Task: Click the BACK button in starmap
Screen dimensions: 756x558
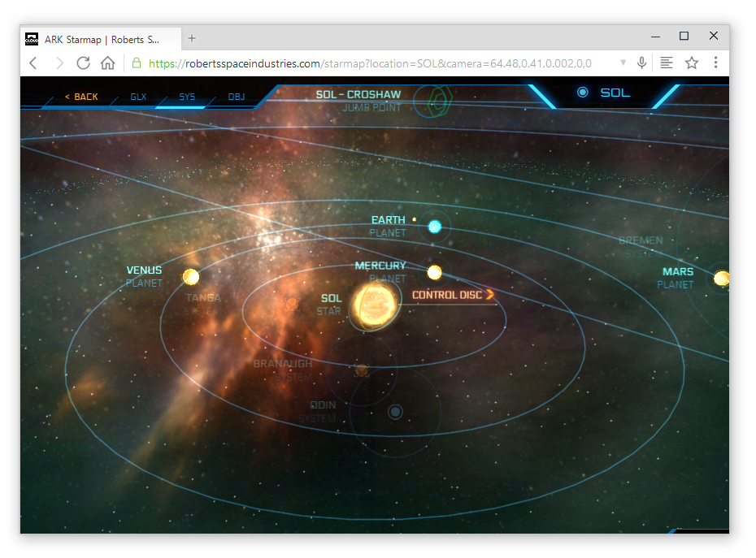Action: click(x=81, y=97)
